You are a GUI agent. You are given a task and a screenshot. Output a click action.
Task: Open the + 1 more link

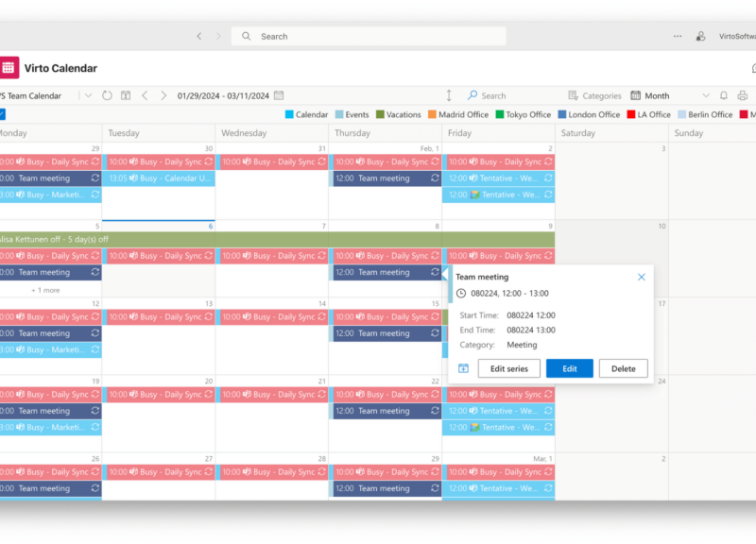(45, 290)
